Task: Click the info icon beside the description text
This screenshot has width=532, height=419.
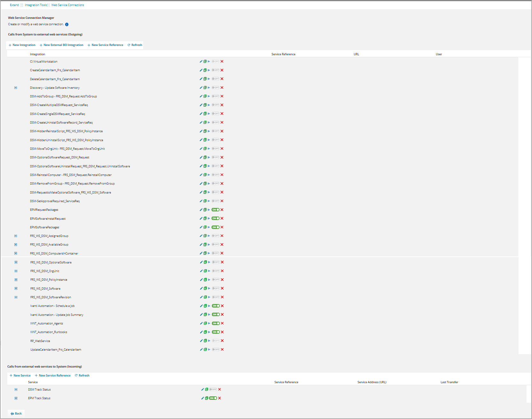Action: [x=67, y=24]
